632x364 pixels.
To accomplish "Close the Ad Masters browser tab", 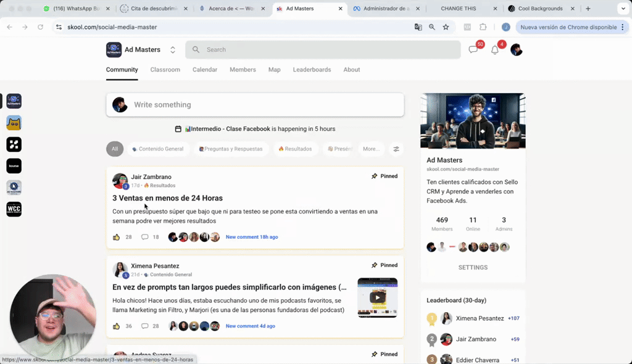I will tap(340, 9).
